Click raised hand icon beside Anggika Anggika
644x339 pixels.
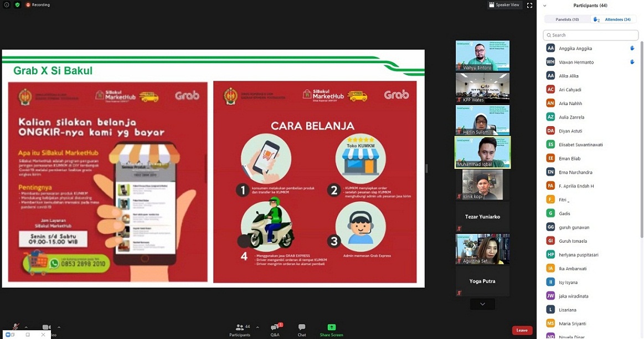coord(632,48)
